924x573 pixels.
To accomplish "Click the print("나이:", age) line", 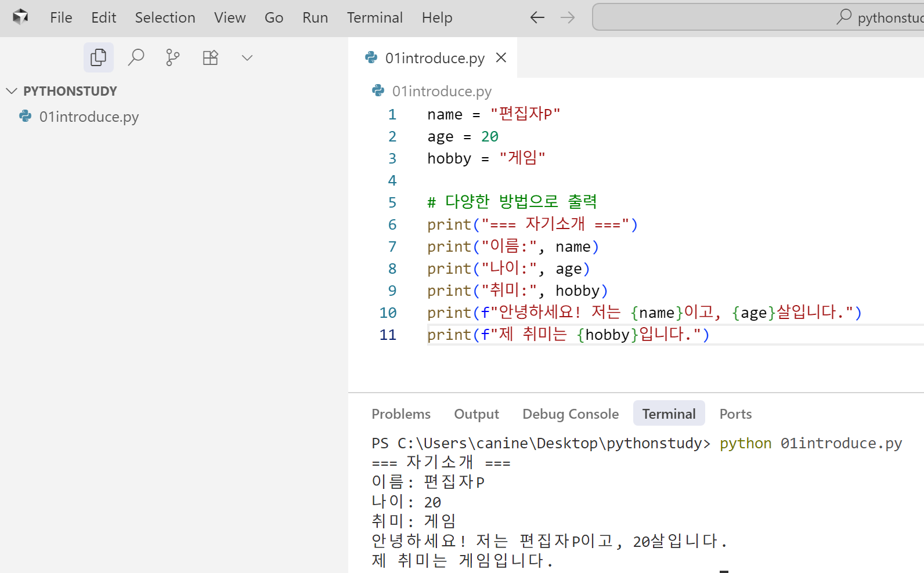I will [508, 269].
